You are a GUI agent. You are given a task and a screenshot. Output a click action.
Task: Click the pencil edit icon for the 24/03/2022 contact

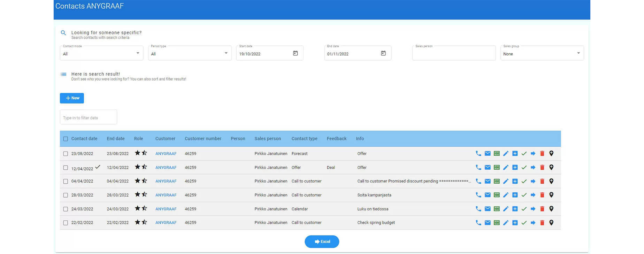(x=506, y=209)
